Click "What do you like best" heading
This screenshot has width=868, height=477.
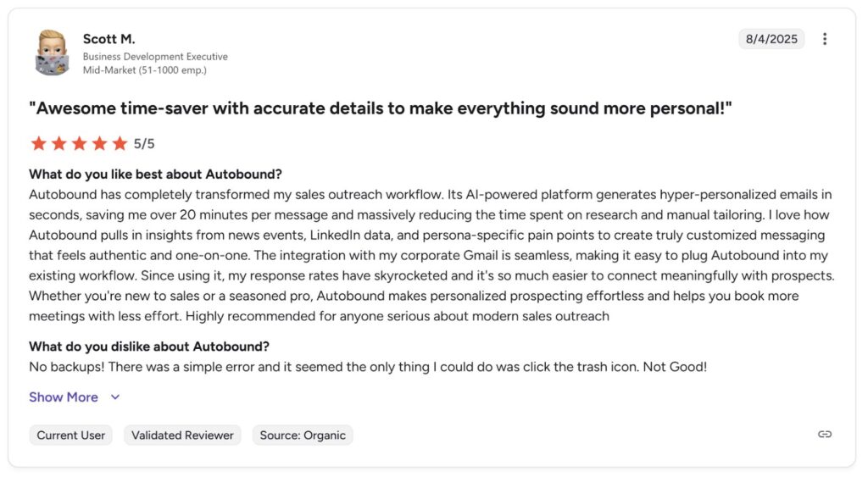coord(155,175)
